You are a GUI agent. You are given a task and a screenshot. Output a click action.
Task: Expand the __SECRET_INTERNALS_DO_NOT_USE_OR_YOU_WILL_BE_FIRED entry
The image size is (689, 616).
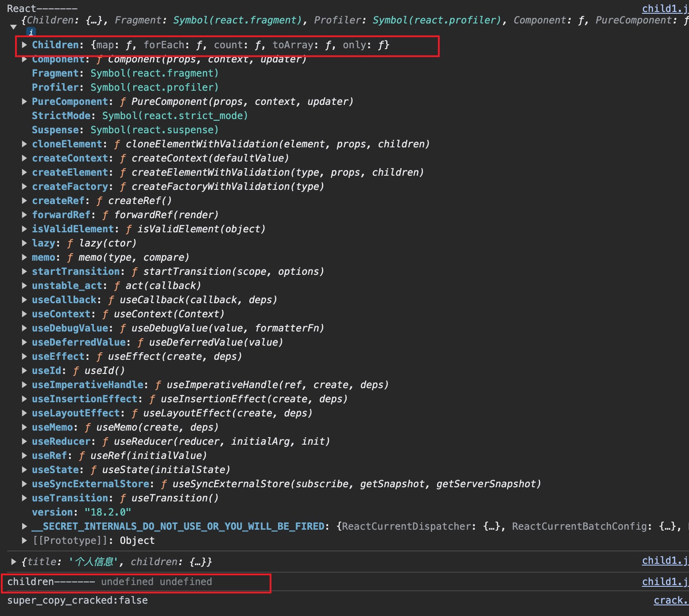pos(25,526)
